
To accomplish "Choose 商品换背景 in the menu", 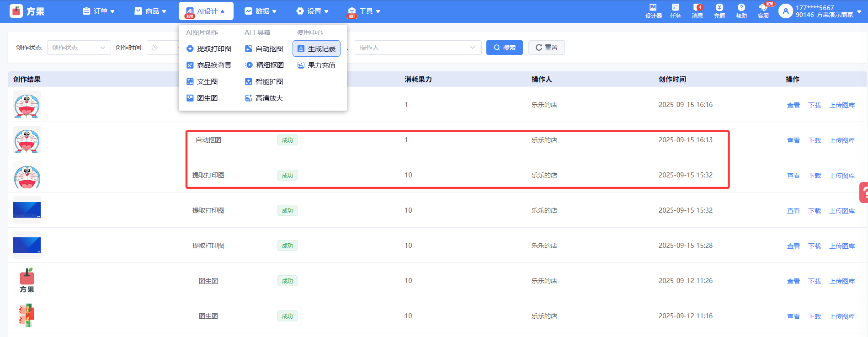I will [x=209, y=65].
